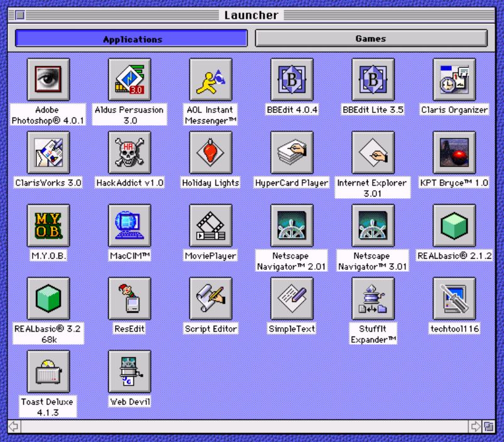Click the 'Claris Organizer' label text
The image size is (504, 442).
coord(454,110)
